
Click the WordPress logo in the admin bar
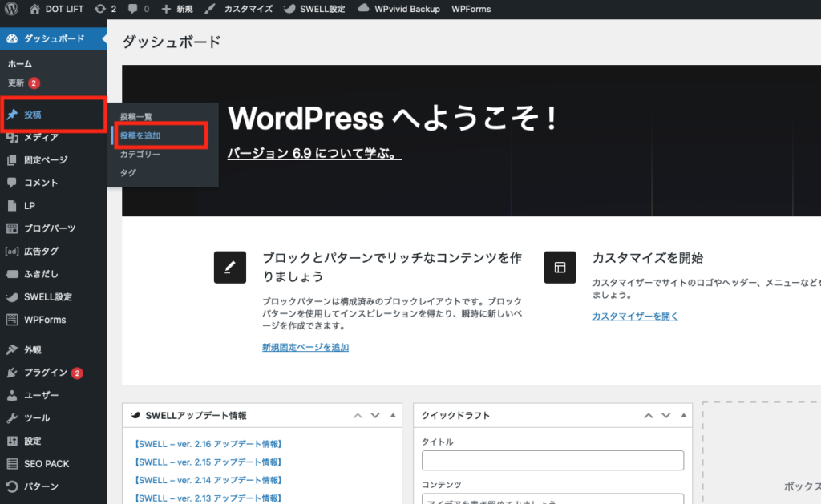pos(10,9)
